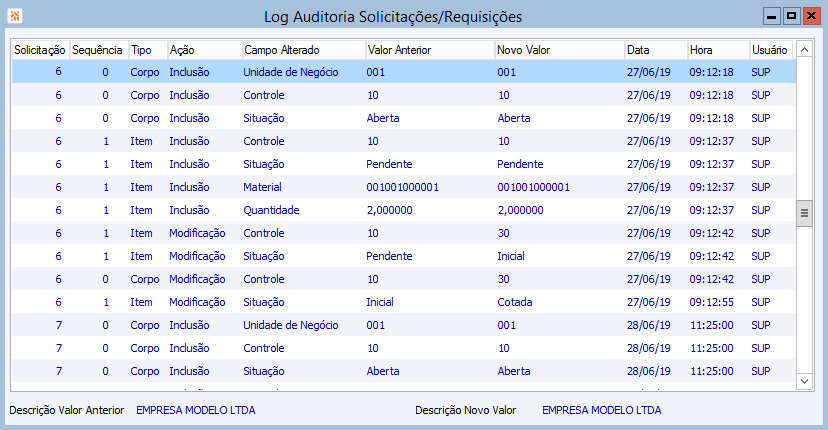Click 'Descrição Valor Anterior' label
The width and height of the screenshot is (828, 430).
(67, 410)
